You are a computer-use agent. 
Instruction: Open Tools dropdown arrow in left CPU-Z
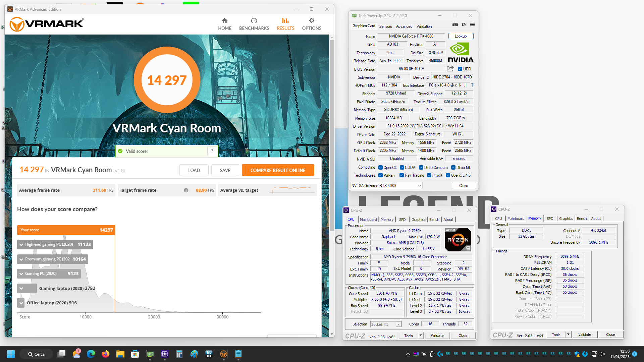pos(421,336)
